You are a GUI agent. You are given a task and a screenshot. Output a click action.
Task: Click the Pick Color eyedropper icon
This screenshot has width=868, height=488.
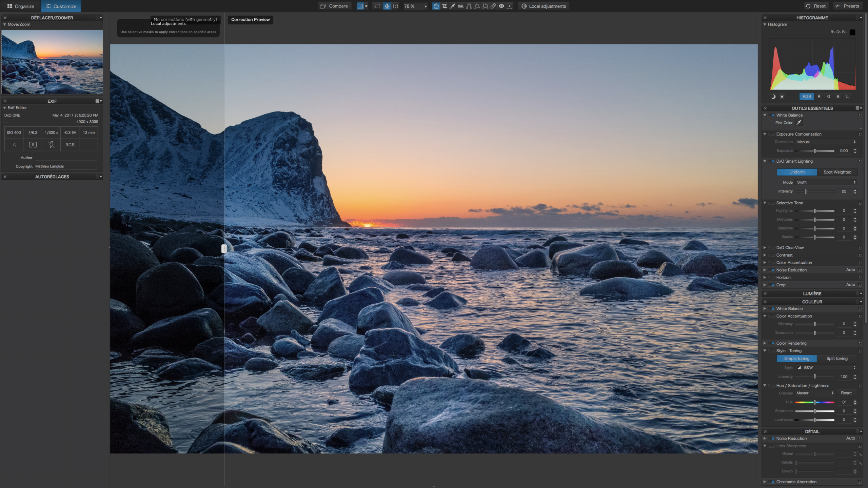click(799, 123)
